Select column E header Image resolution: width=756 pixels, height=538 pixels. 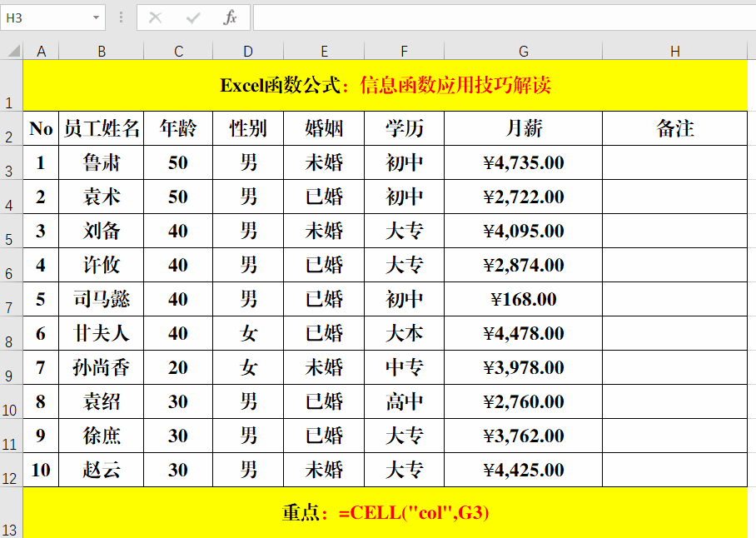(324, 51)
